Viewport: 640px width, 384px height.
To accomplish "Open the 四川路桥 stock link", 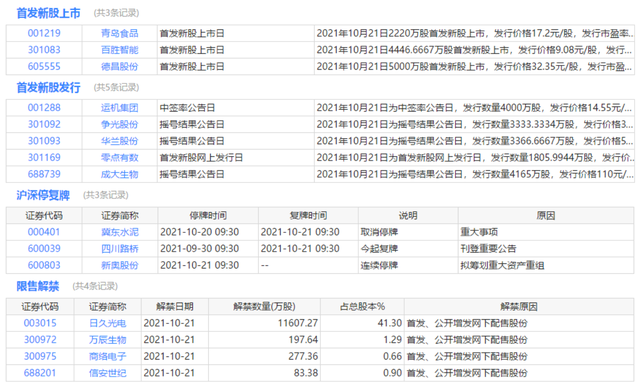I will (120, 249).
